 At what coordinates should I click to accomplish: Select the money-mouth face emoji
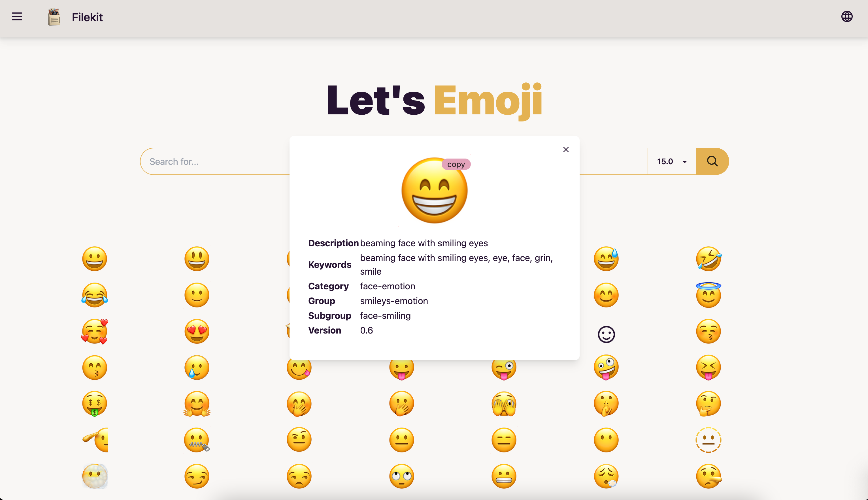94,403
